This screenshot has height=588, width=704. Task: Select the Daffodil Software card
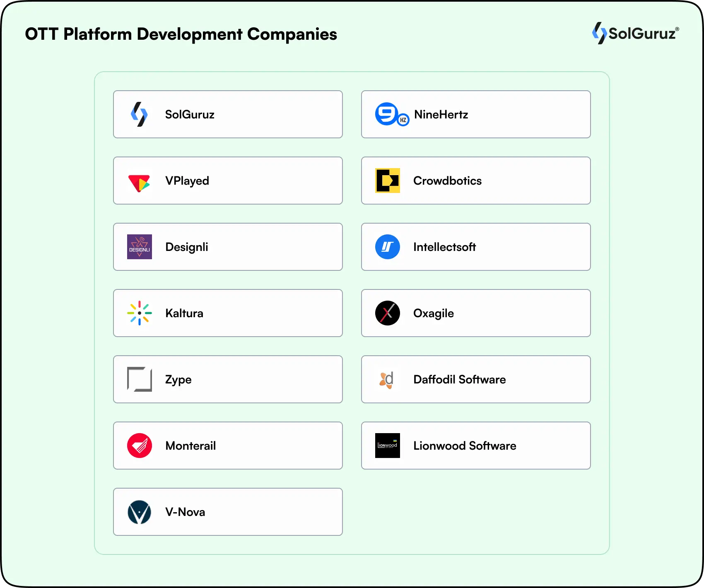coord(475,379)
